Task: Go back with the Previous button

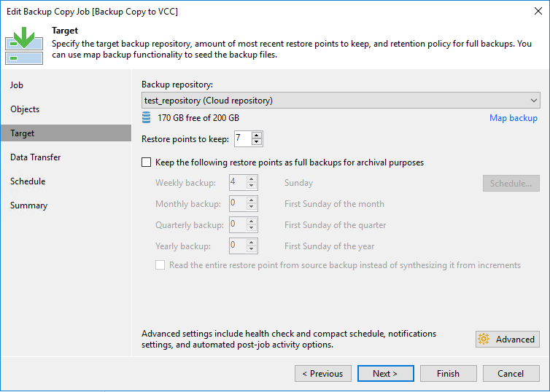Action: 323,374
